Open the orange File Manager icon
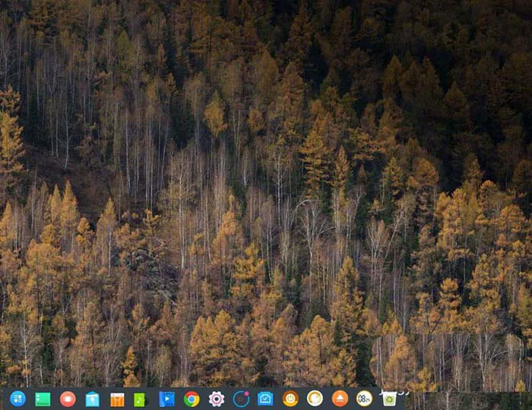The width and height of the screenshot is (532, 410). 117,399
